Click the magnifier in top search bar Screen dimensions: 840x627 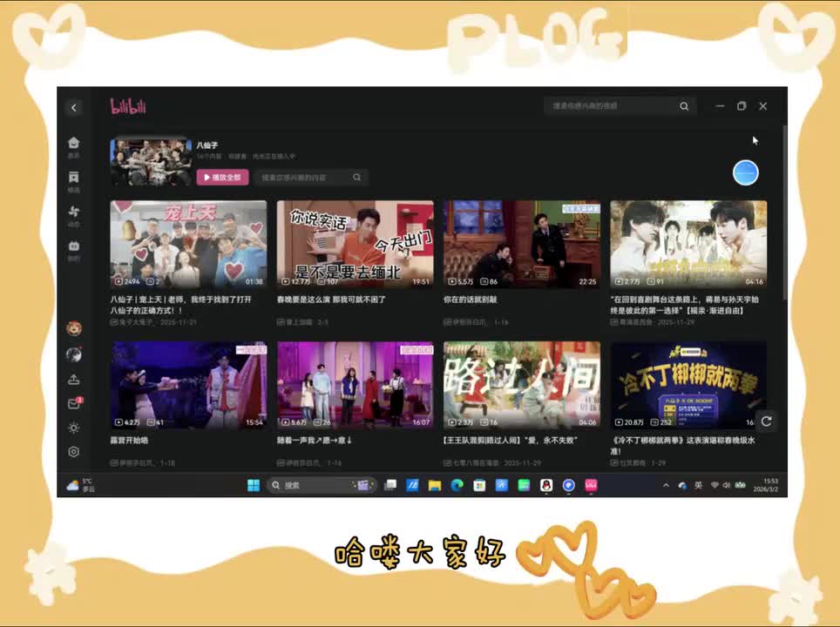pos(684,106)
